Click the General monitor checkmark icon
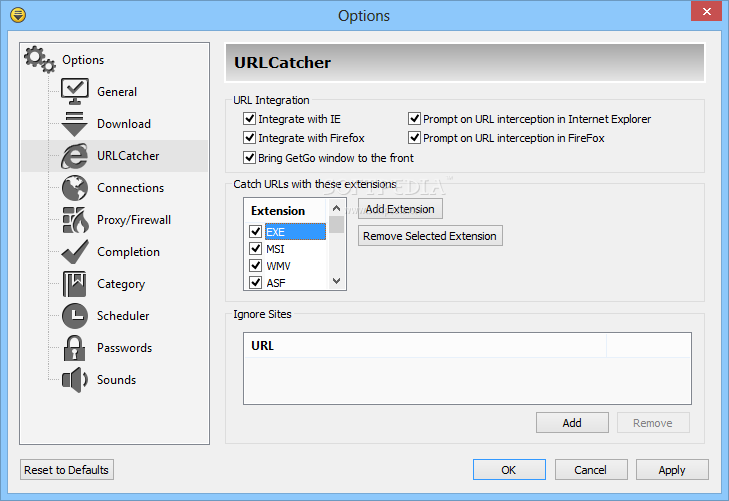Screen dimensions: 729x501 coord(74,92)
